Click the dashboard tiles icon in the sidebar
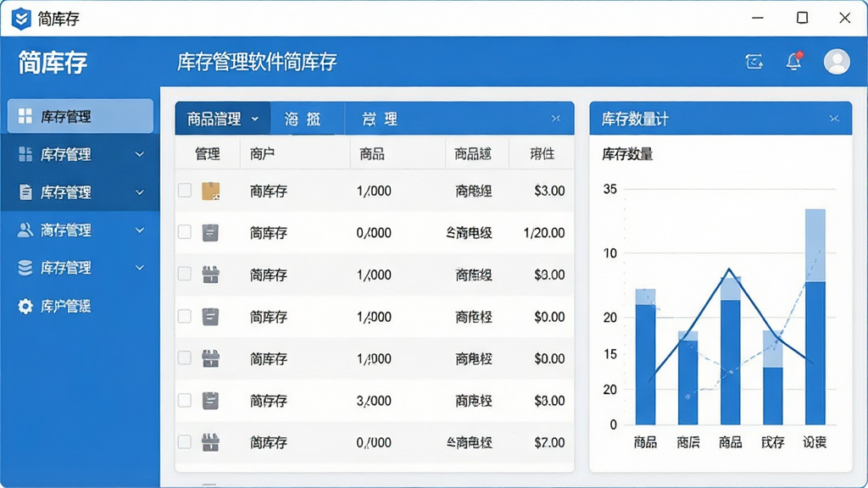Screen dimensions: 868x488 tap(25, 154)
